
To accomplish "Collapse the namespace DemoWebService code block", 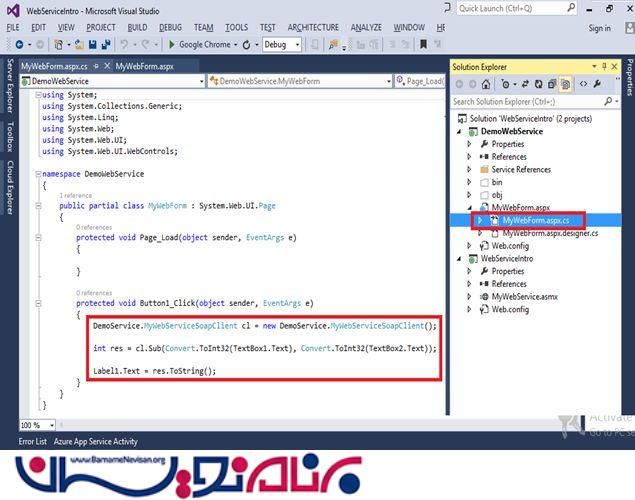I will click(x=37, y=174).
